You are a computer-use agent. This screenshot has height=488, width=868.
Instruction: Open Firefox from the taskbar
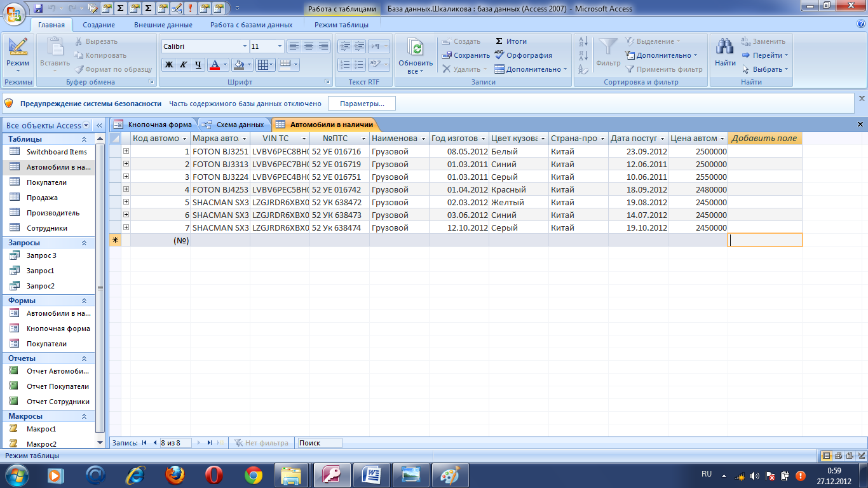coord(174,475)
